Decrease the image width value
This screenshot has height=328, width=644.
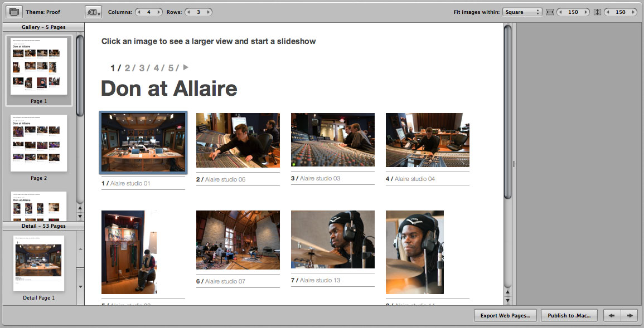(560, 12)
